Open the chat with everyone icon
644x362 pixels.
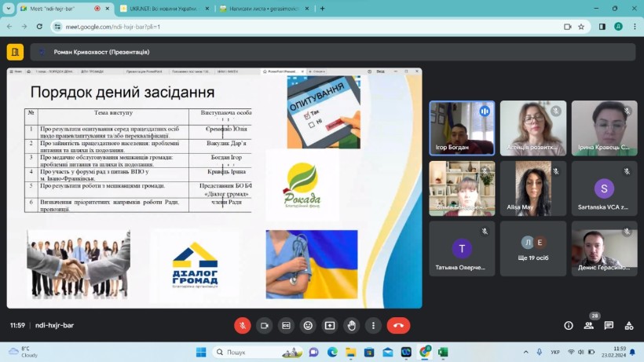609,325
